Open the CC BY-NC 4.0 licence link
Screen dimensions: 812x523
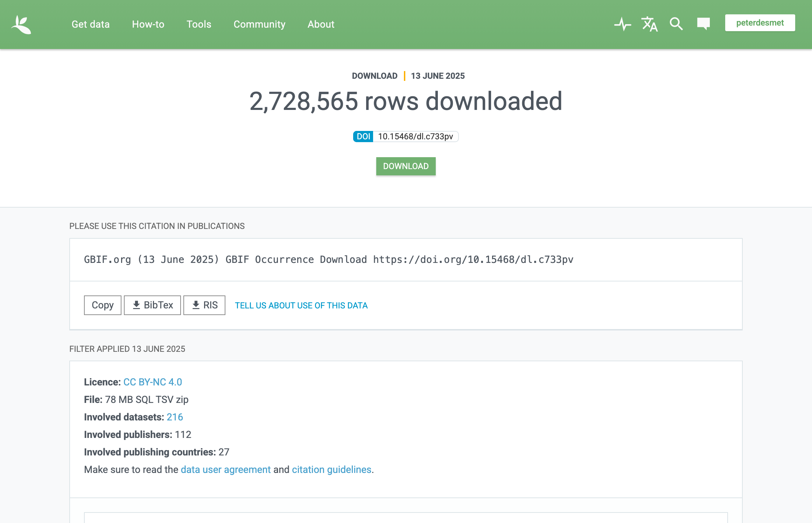[x=153, y=382]
